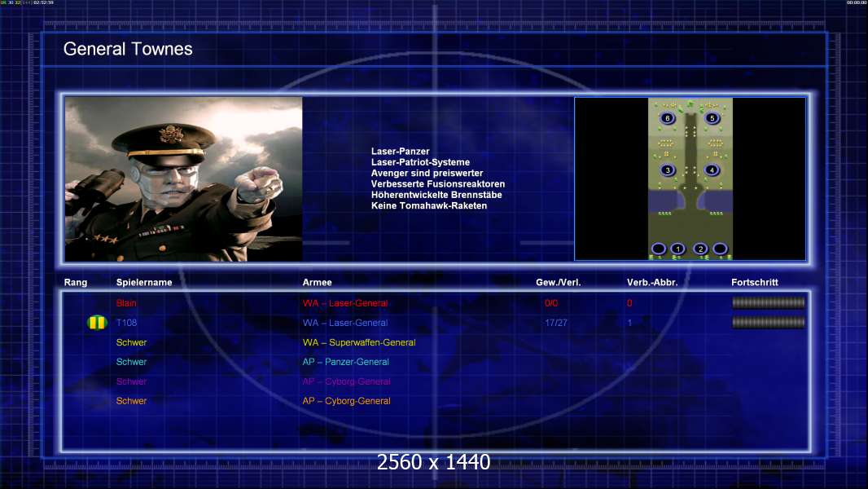Click the Fortschritt column header
This screenshot has width=868, height=489.
pyautogui.click(x=755, y=283)
